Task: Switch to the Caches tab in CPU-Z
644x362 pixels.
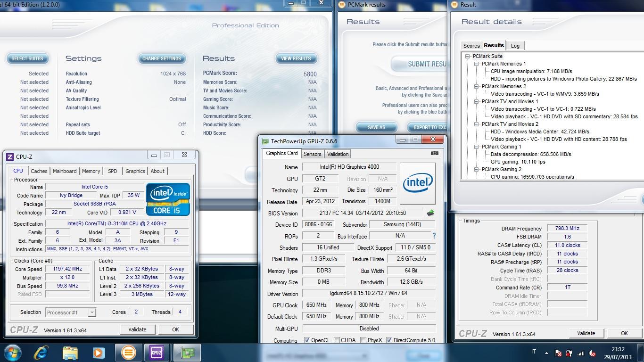Action: coord(39,171)
